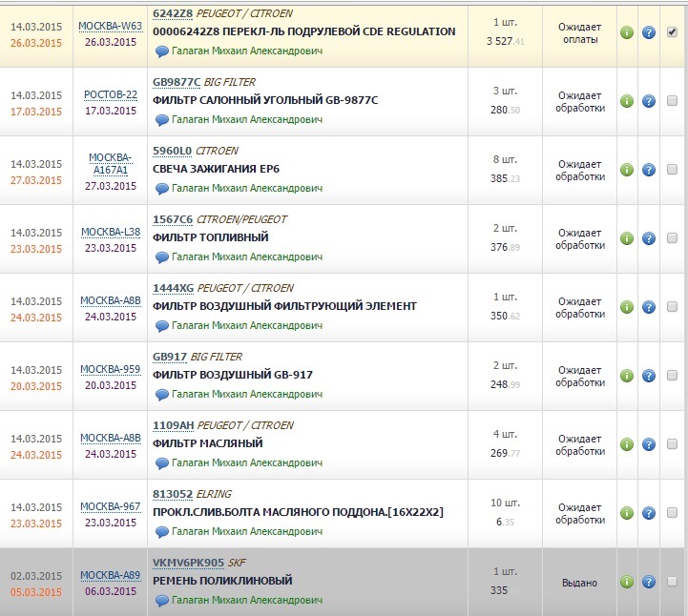Open the VKMV6PK905 part number link
Image resolution: width=688 pixels, height=616 pixels.
[x=188, y=563]
